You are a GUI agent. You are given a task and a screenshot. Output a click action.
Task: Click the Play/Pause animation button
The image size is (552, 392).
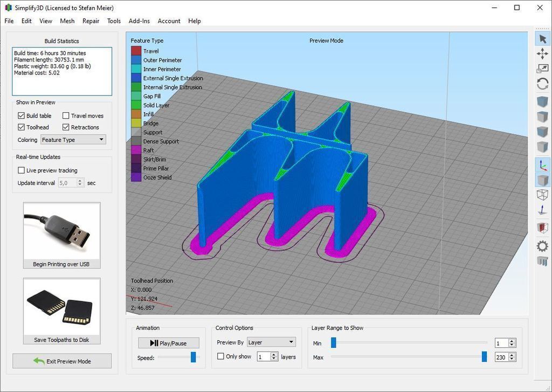169,343
